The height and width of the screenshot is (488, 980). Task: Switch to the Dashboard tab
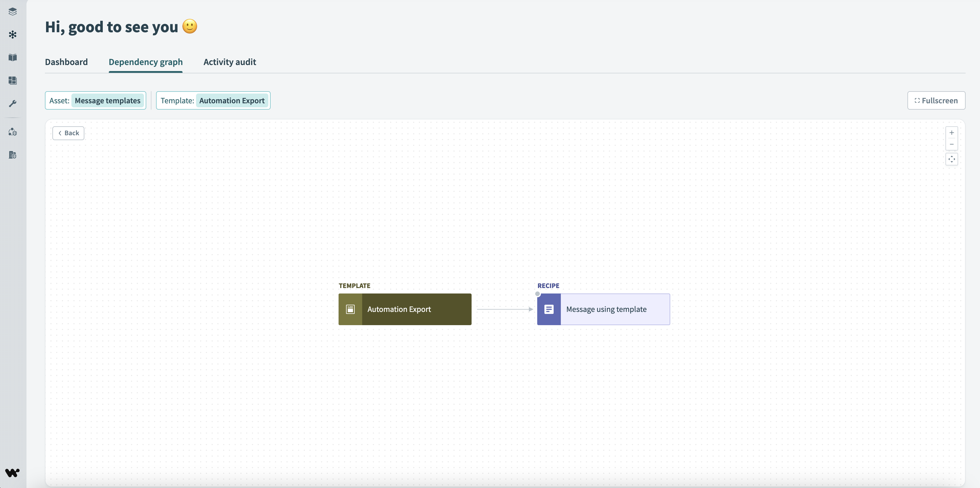tap(66, 62)
